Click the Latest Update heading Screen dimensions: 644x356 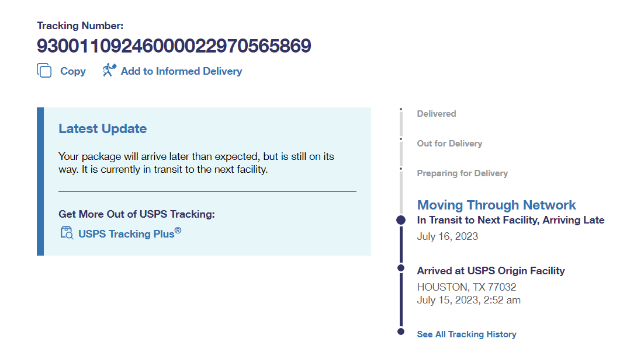click(103, 129)
